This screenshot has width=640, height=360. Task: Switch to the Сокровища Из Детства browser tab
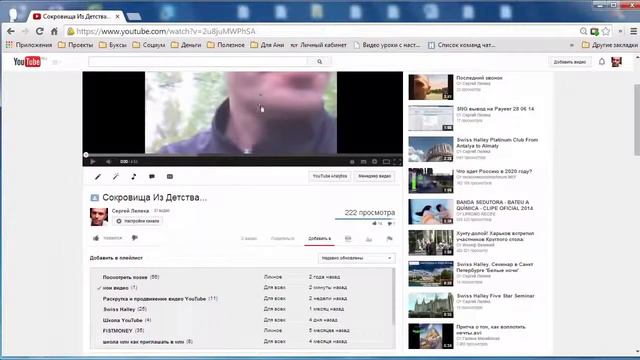pyautogui.click(x=76, y=16)
